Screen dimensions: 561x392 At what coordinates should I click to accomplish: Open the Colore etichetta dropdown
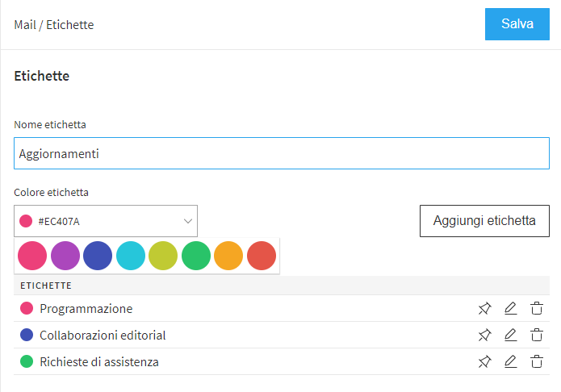coord(106,221)
